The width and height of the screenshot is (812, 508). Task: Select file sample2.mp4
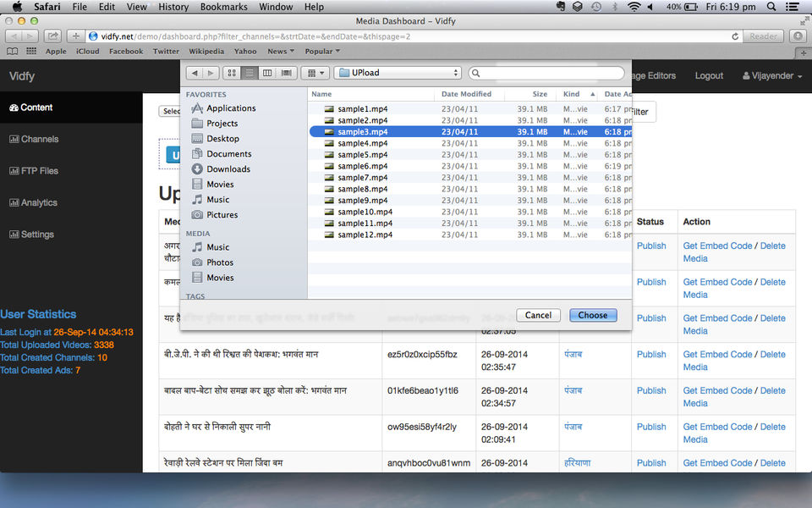click(470, 120)
